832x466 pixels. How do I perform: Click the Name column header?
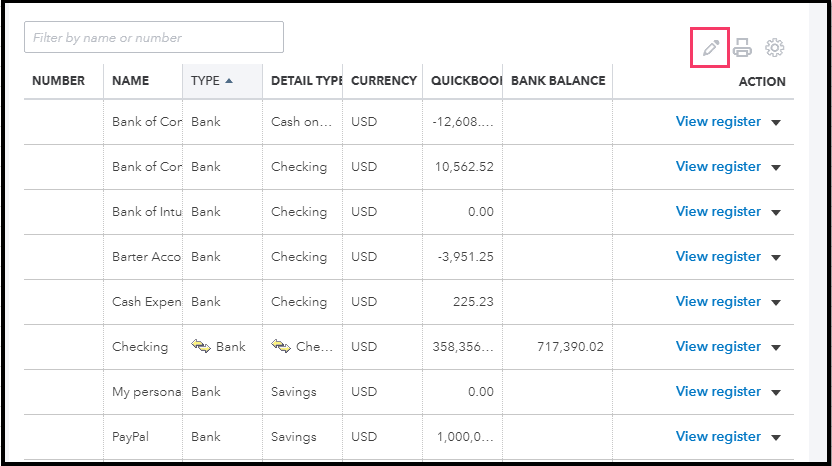(130, 81)
